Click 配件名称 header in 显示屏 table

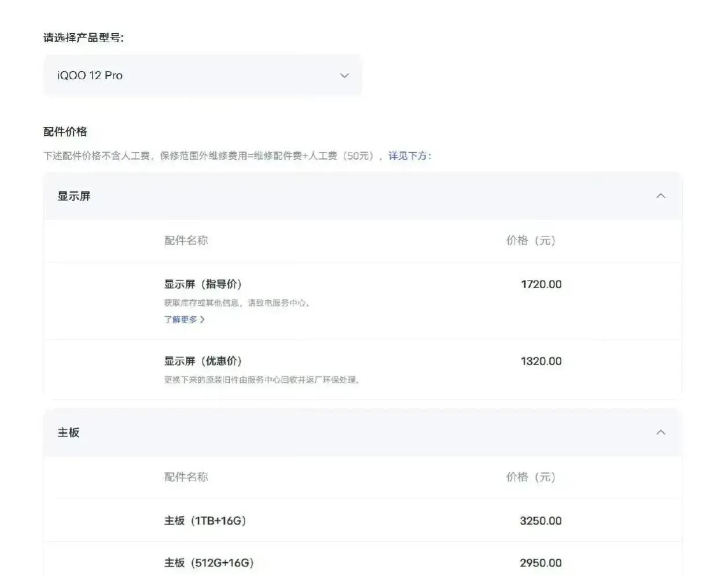click(x=186, y=241)
